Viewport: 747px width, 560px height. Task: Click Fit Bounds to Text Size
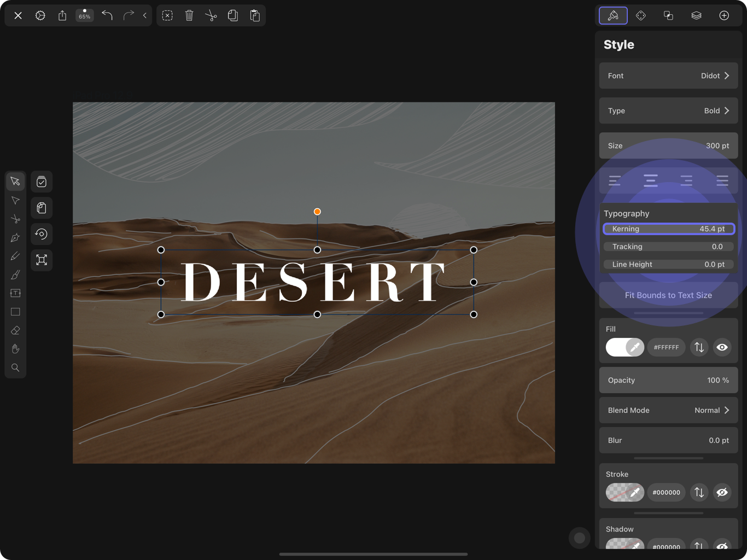point(668,295)
